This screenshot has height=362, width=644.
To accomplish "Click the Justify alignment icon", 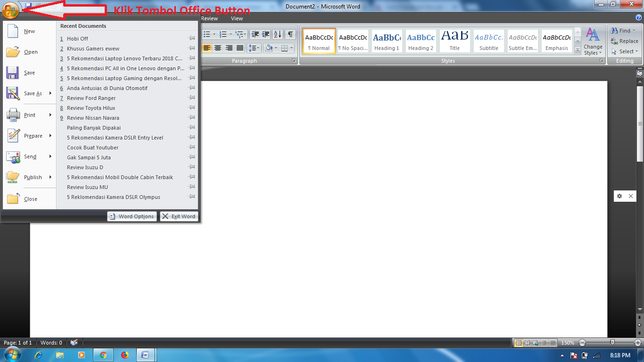I will coord(240,48).
